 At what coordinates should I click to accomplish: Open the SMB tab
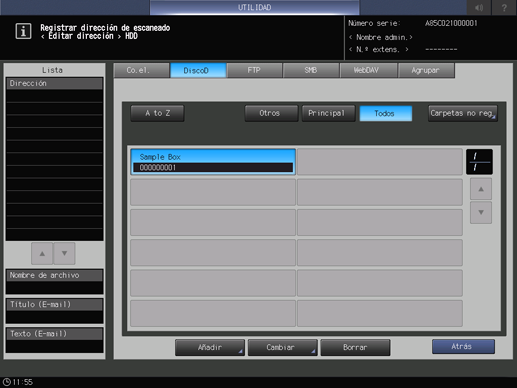point(311,70)
